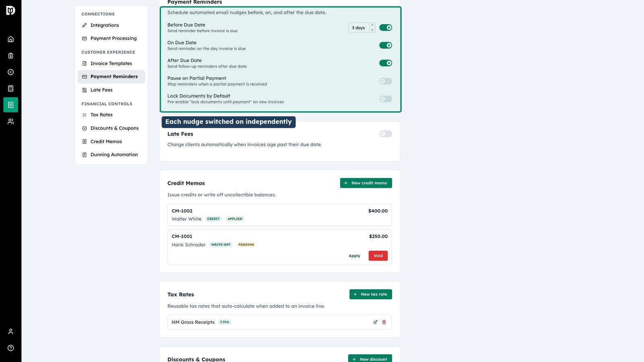644x362 pixels.
Task: Turn on the Late Fees toggle
Action: pyautogui.click(x=386, y=134)
